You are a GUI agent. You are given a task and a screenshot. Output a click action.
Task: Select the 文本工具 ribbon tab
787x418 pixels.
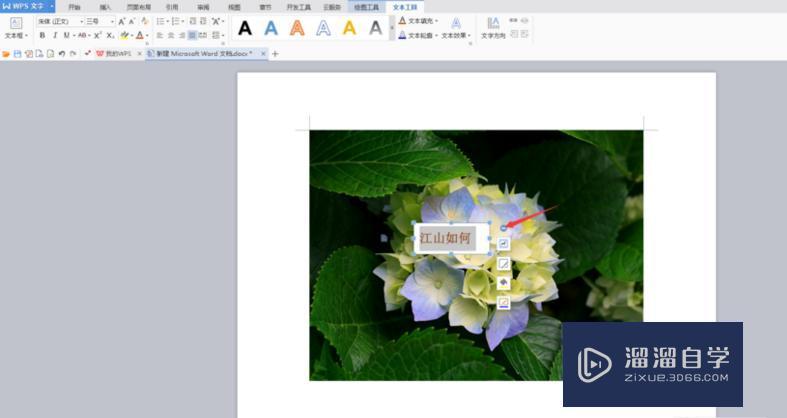click(x=405, y=7)
